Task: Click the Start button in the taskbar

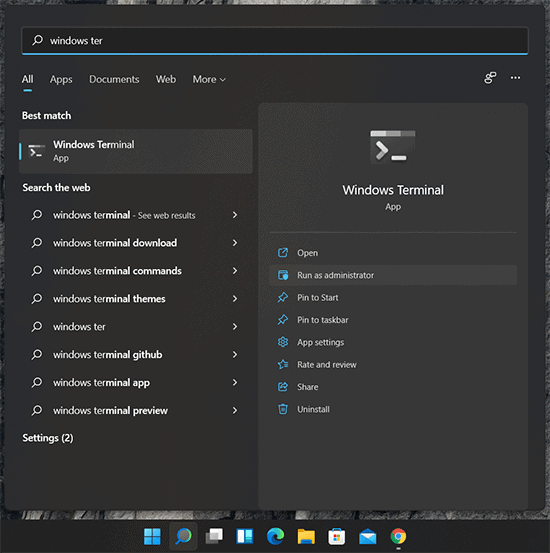Action: point(152,536)
